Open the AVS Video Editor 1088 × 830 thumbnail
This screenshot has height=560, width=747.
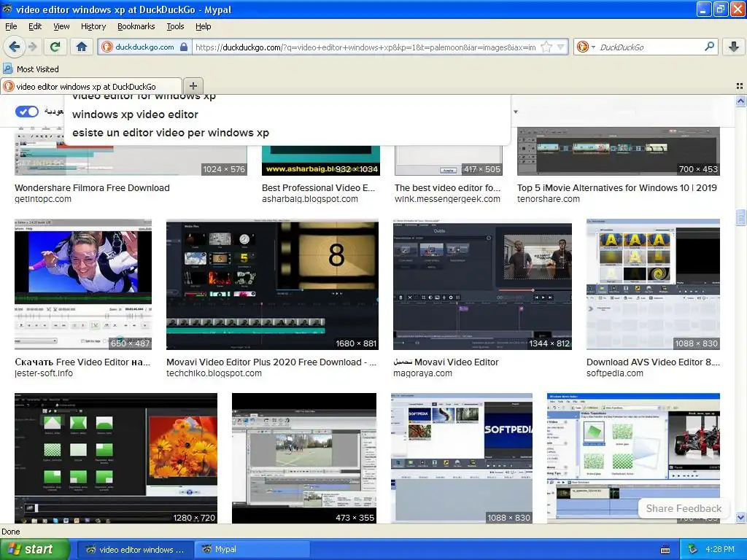[x=653, y=284]
